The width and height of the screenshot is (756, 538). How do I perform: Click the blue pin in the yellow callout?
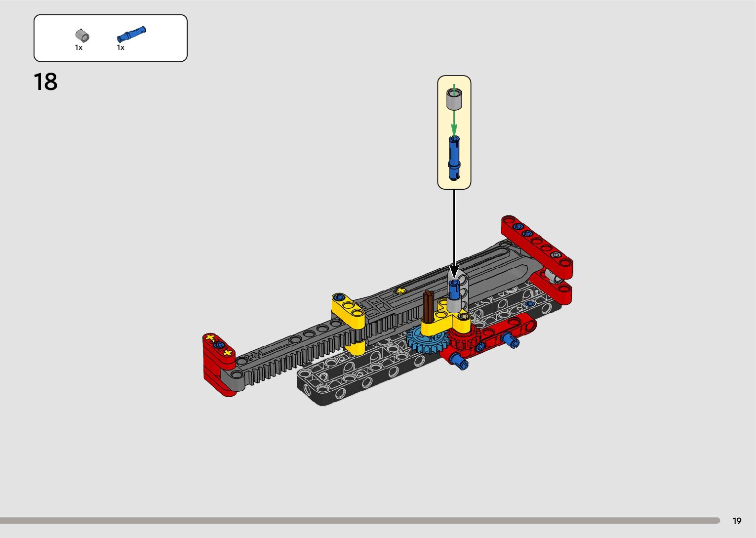454,157
